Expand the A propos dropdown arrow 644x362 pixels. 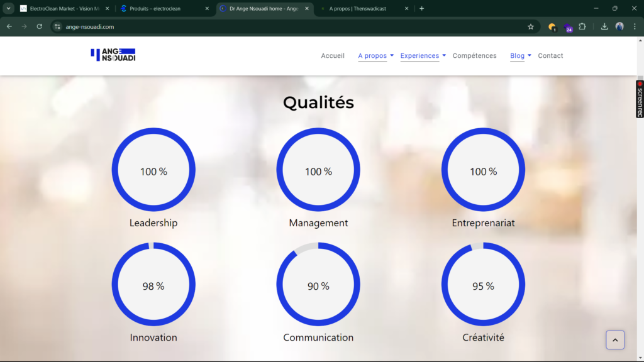[x=392, y=55]
